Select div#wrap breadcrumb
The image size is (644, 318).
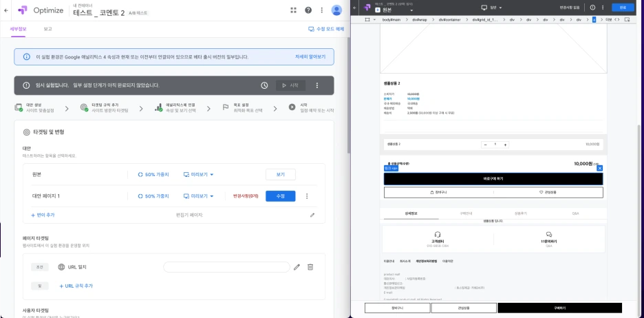coord(420,19)
